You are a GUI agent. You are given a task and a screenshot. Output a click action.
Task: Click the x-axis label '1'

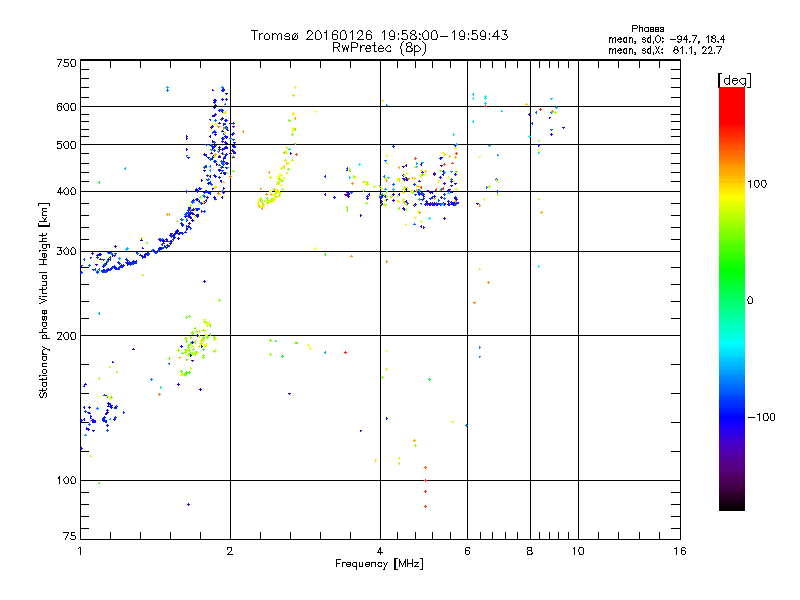point(80,551)
